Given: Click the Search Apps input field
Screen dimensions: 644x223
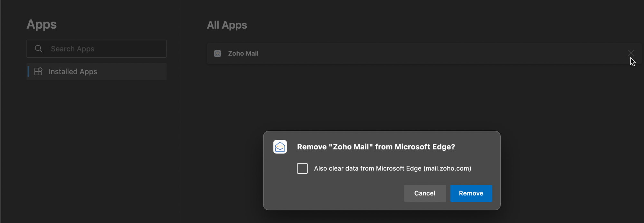Looking at the screenshot, I should point(96,49).
